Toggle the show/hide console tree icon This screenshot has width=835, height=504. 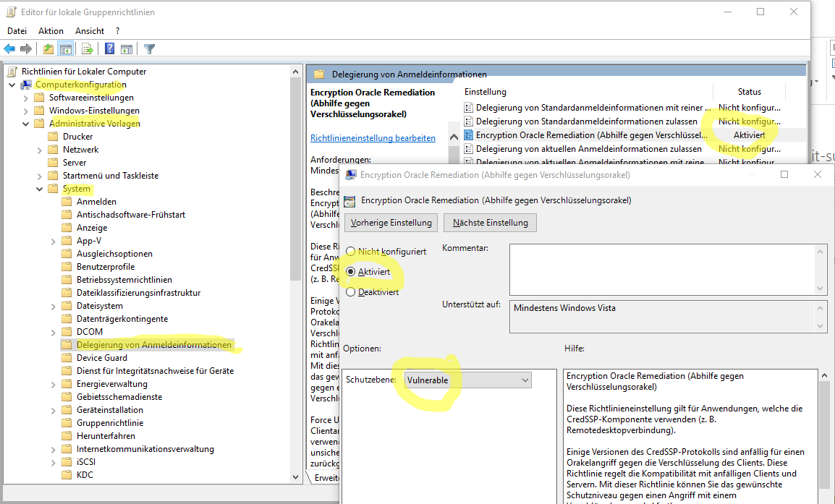point(66,49)
